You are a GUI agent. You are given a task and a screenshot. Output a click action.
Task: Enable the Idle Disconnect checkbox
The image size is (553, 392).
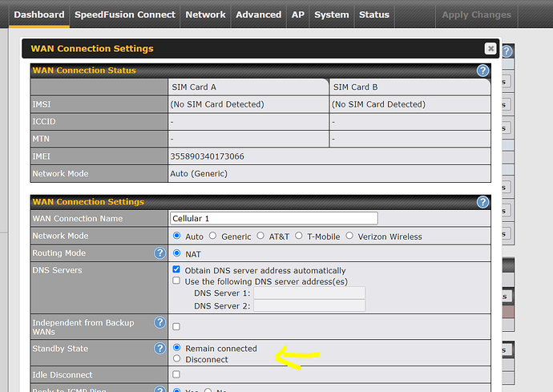coord(177,375)
